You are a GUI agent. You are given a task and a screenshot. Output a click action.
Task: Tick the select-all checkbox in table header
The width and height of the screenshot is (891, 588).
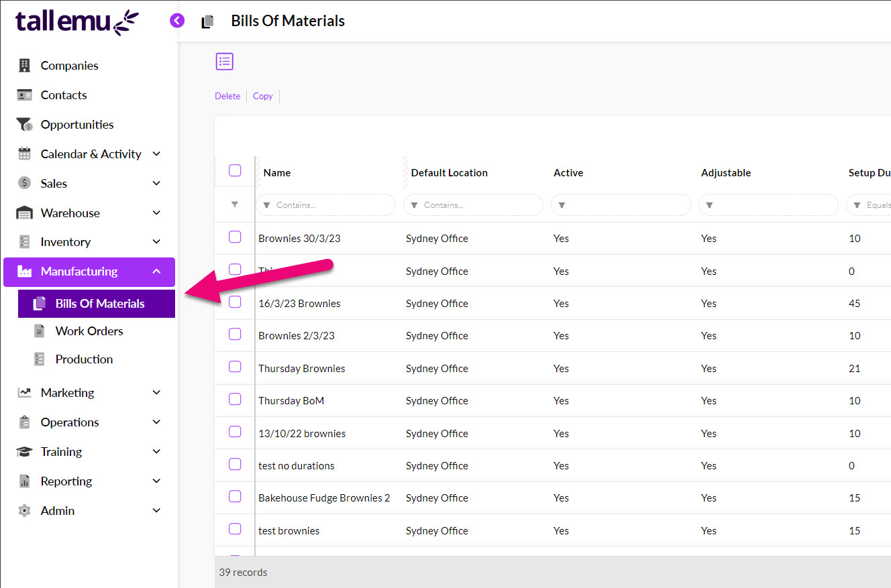click(235, 170)
